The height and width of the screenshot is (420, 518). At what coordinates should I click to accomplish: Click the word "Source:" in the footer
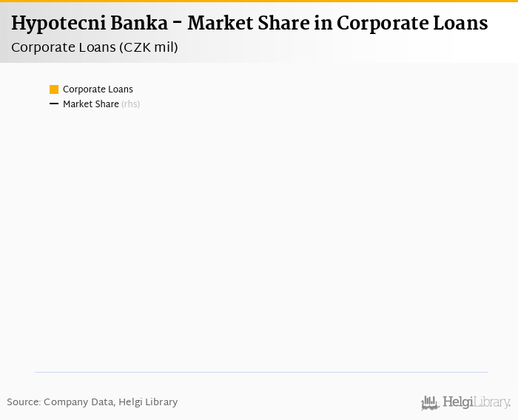click(x=24, y=402)
